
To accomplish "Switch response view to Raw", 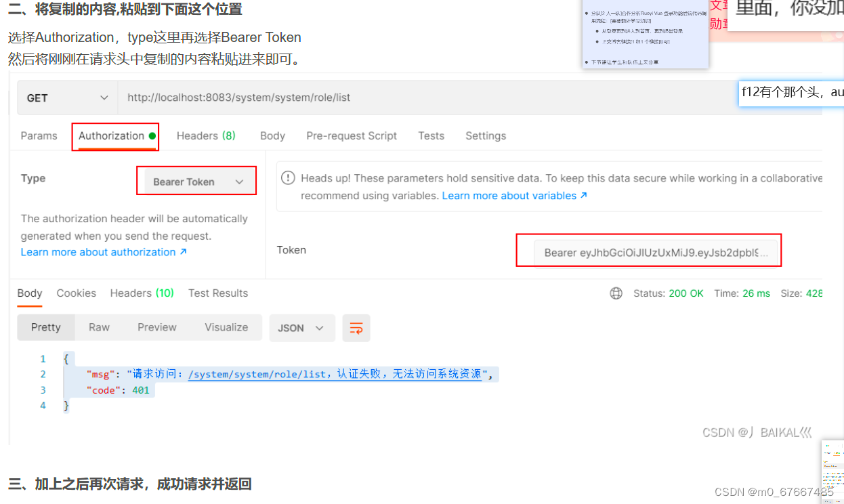I will (x=99, y=327).
